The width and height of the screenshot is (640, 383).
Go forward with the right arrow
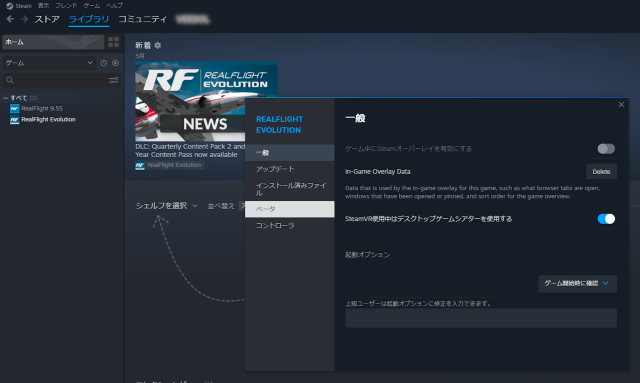[24, 19]
